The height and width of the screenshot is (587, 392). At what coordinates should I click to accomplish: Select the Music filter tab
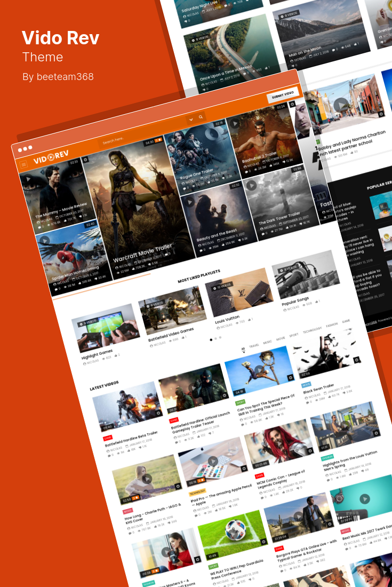[267, 342]
